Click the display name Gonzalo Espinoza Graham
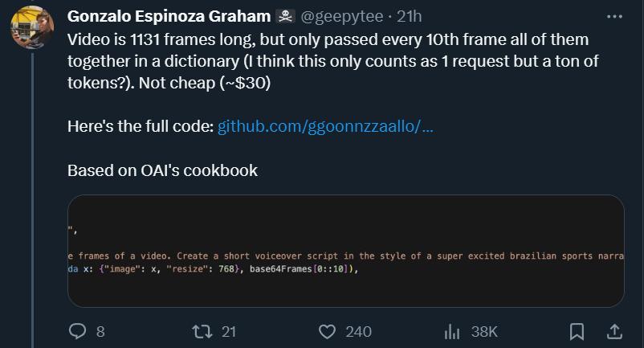644x348 pixels. 169,16
